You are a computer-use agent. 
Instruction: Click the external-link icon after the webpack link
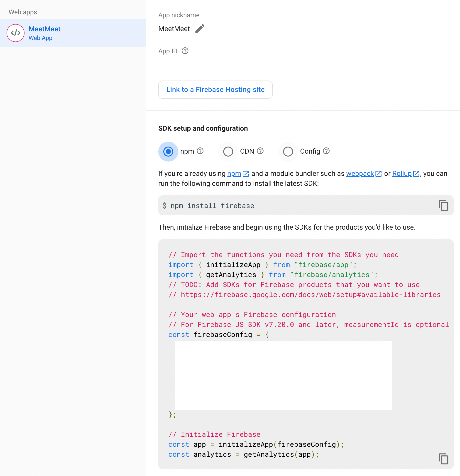point(378,174)
